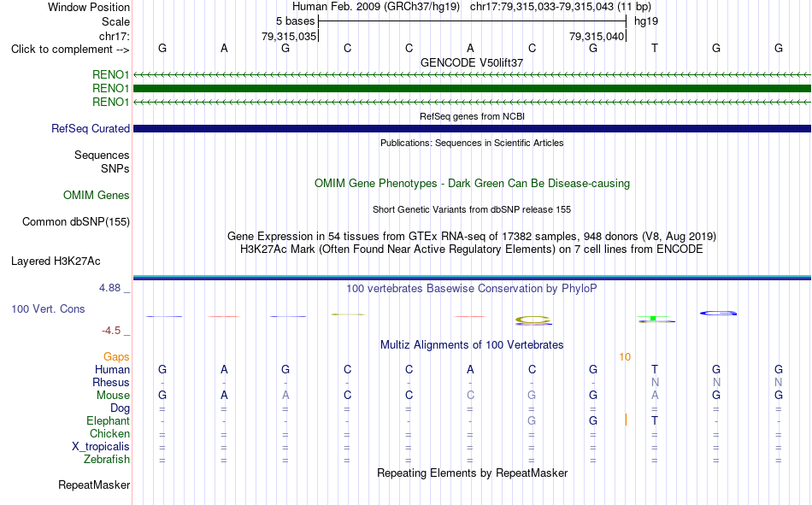Image resolution: width=812 pixels, height=505 pixels.
Task: Click the orange Gaps label
Action: pyautogui.click(x=116, y=356)
